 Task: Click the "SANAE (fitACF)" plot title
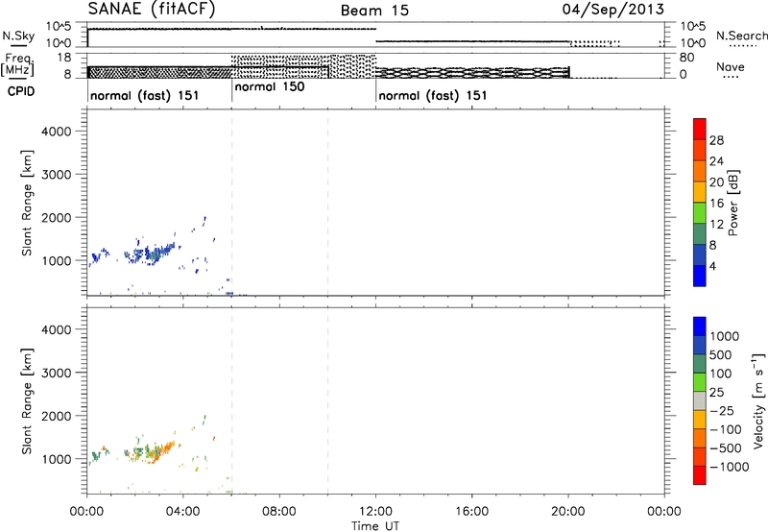[152, 9]
